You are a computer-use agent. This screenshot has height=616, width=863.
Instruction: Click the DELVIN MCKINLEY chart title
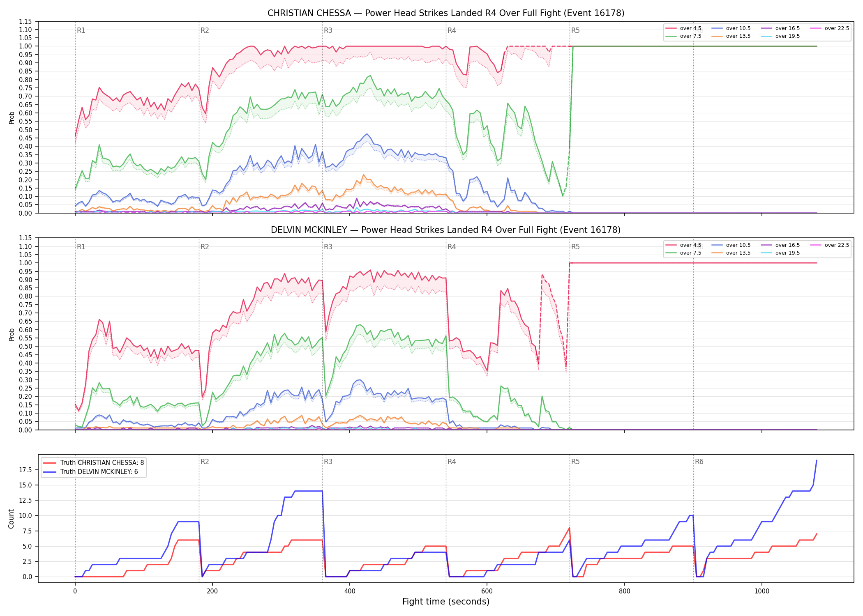point(446,230)
